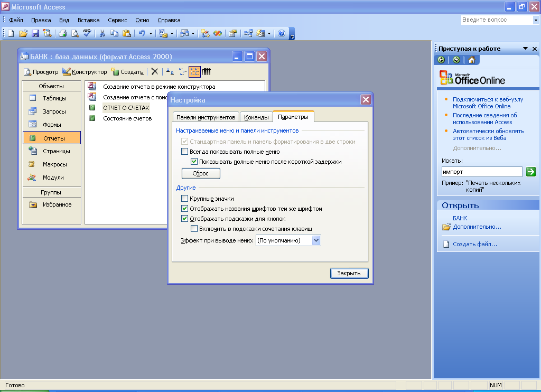
Task: Click the Analyze icon in toolbar
Action: click(x=185, y=33)
